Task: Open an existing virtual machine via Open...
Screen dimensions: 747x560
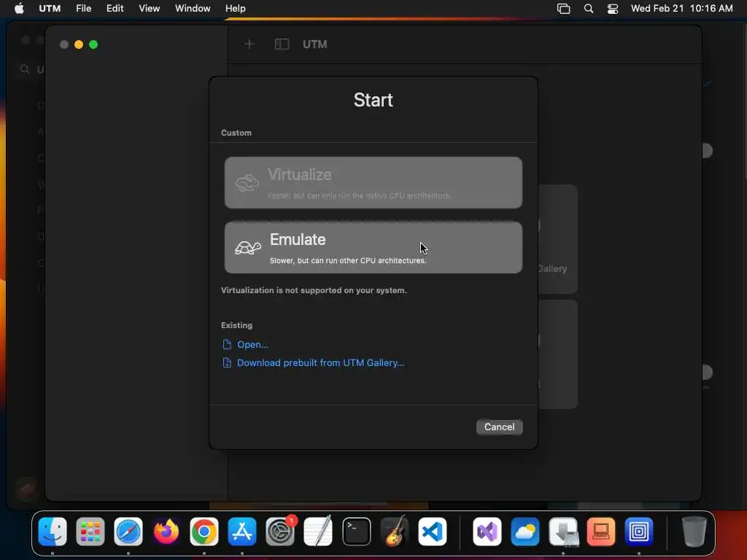Action: tap(252, 344)
